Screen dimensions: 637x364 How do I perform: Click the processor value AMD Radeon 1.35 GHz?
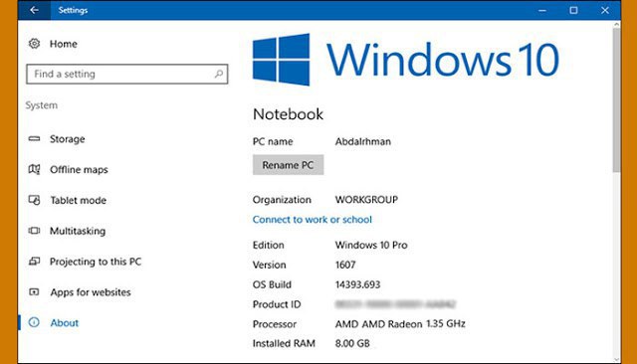coord(400,324)
